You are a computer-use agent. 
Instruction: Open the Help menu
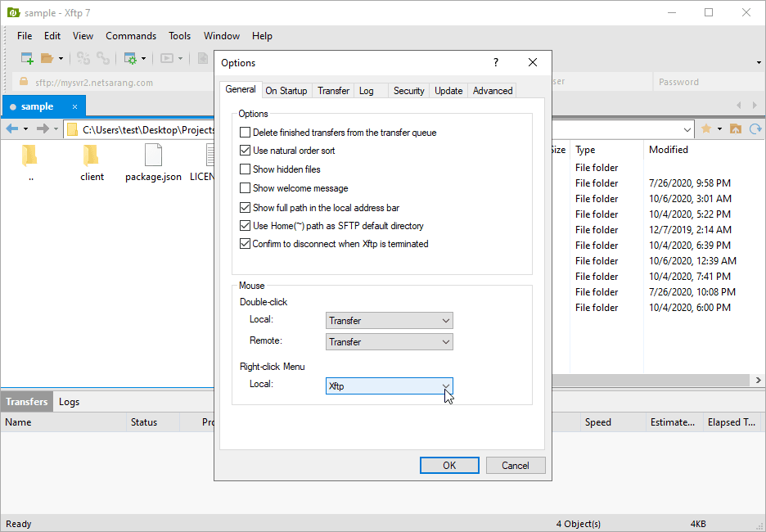coord(263,36)
